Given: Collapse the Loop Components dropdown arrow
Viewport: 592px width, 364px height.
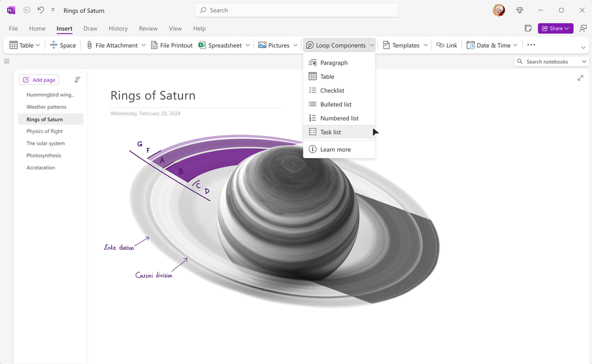Looking at the screenshot, I should 372,45.
